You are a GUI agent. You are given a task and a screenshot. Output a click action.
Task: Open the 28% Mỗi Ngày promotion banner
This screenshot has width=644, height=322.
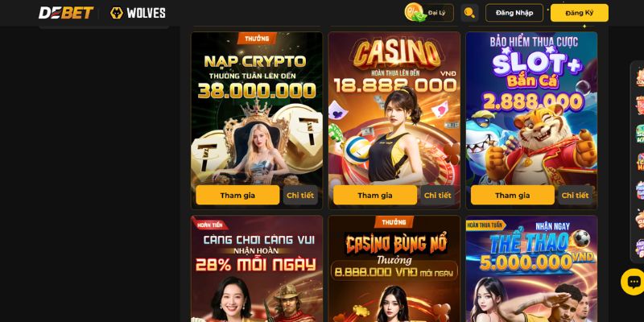257,269
